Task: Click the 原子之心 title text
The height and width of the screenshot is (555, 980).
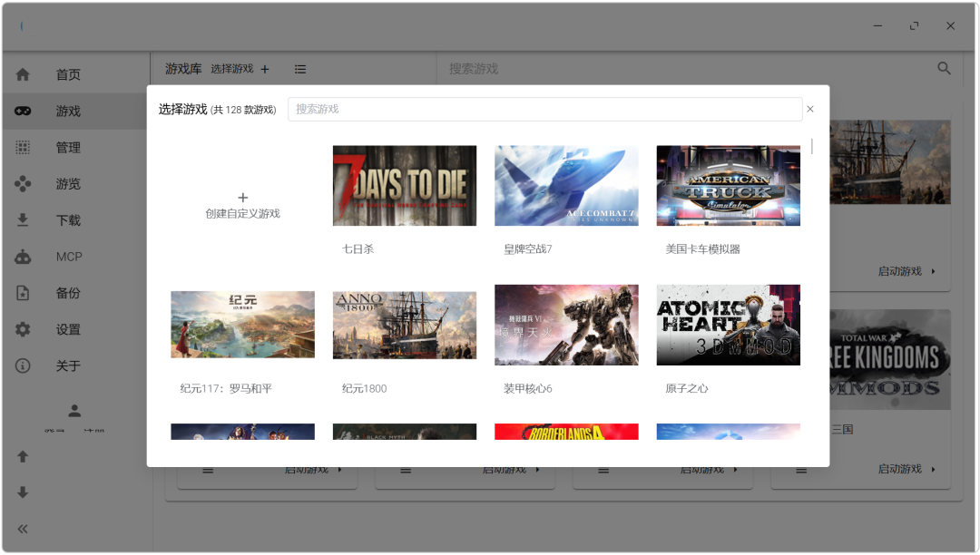Action: 686,388
